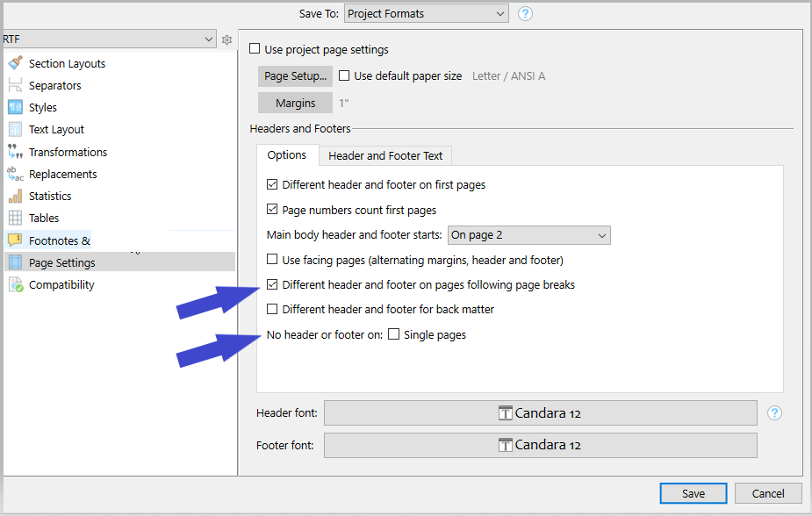Open the Save To Project Formats dropdown
This screenshot has width=812, height=516.
click(x=426, y=13)
